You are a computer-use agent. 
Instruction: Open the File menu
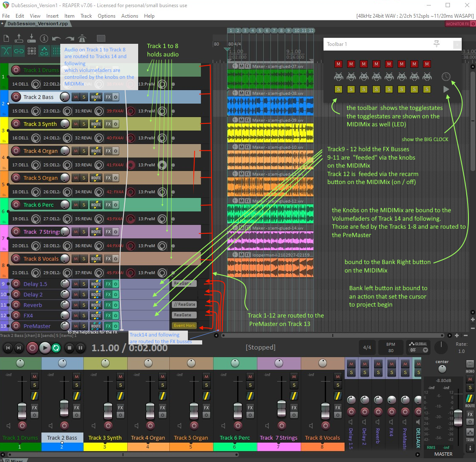click(x=6, y=16)
